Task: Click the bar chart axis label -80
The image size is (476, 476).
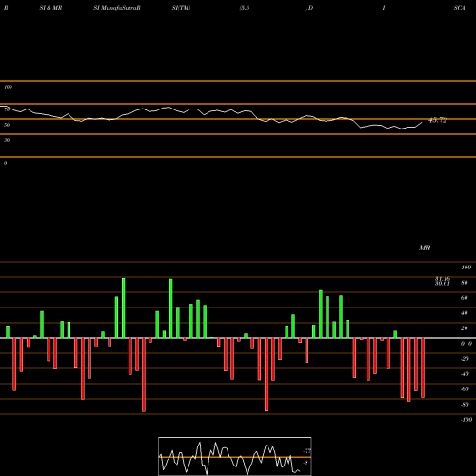Action: click(465, 405)
